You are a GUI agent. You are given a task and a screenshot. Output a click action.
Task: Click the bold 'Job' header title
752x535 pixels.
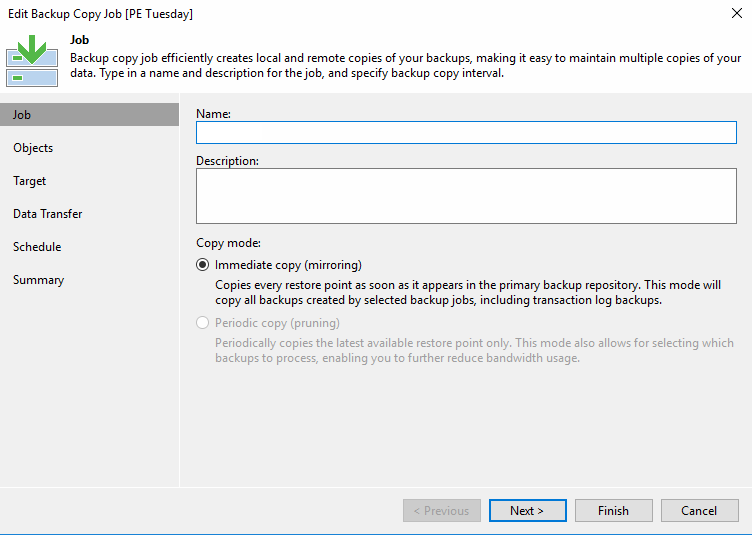coord(80,40)
